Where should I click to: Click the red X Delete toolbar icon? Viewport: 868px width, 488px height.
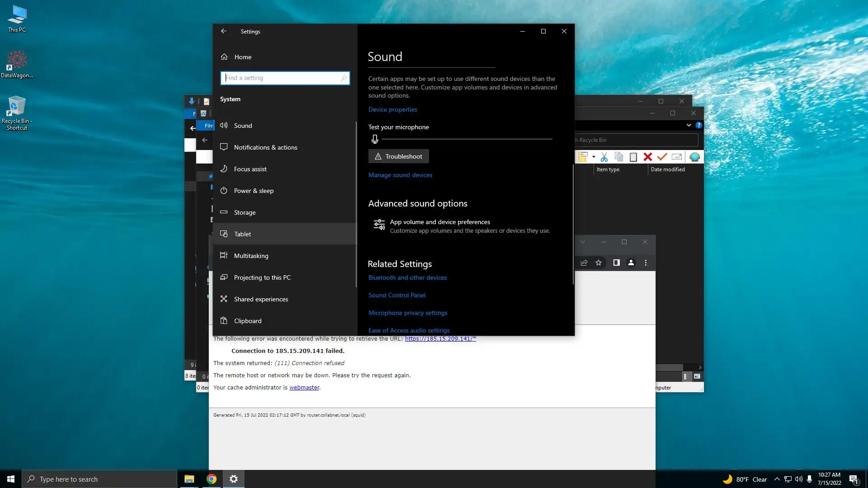coord(647,157)
